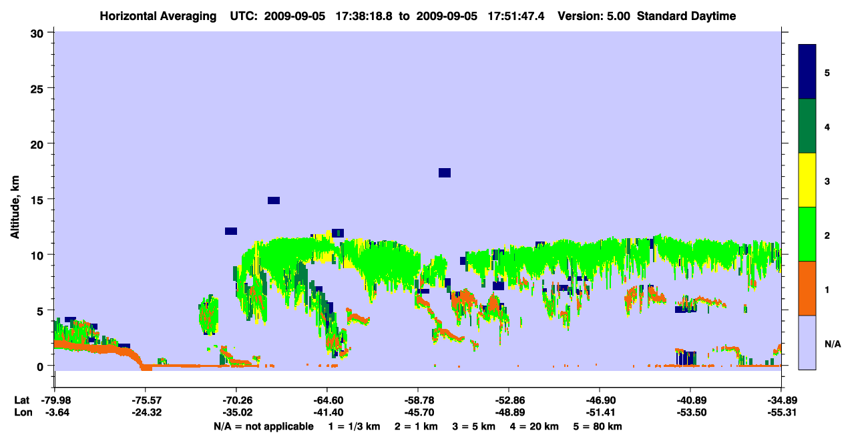
Task: Click the dark green level 4 color swatch
Action: click(807, 126)
